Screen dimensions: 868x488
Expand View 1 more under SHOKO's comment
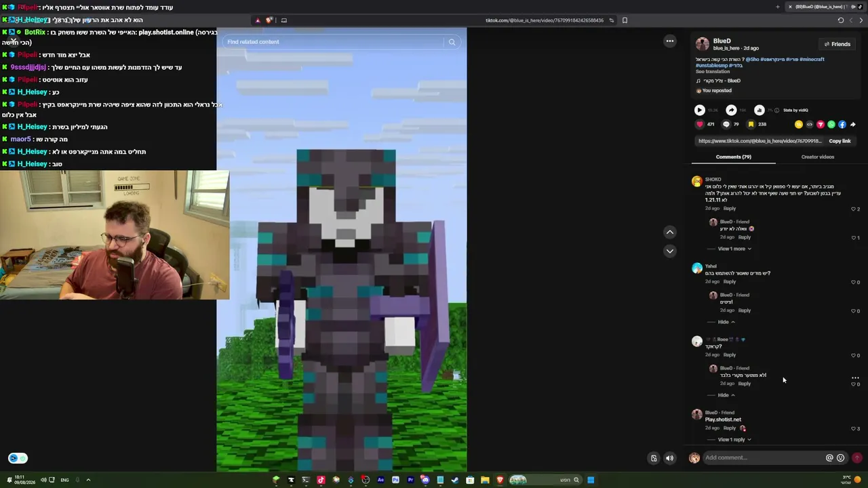(734, 249)
